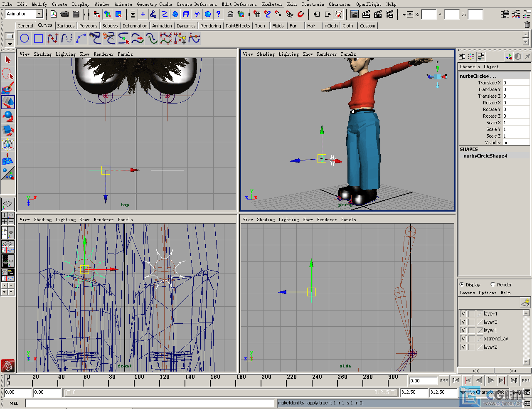Viewport: 532px width, 409px height.
Task: Switch to the Polygons shelf tab
Action: click(x=88, y=26)
